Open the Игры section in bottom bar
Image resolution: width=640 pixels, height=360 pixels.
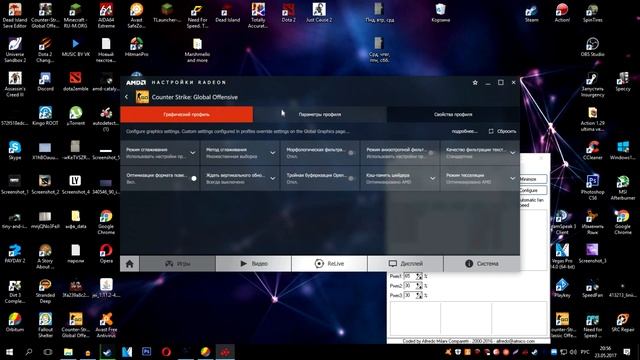[178, 264]
